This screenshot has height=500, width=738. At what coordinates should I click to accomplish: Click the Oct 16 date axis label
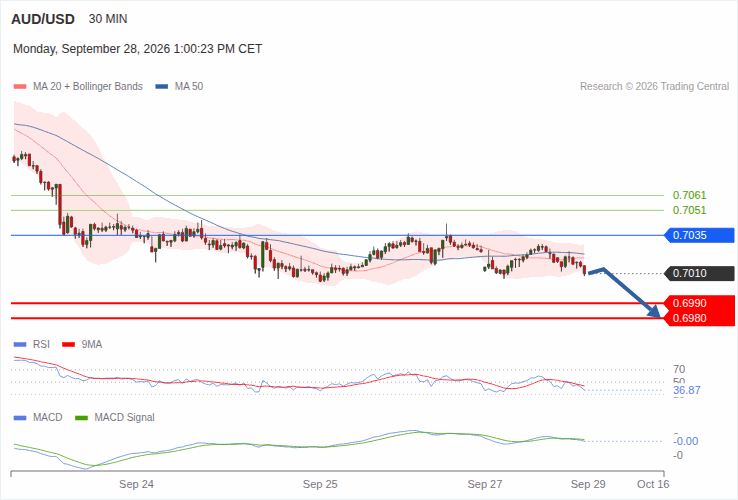pyautogui.click(x=653, y=484)
